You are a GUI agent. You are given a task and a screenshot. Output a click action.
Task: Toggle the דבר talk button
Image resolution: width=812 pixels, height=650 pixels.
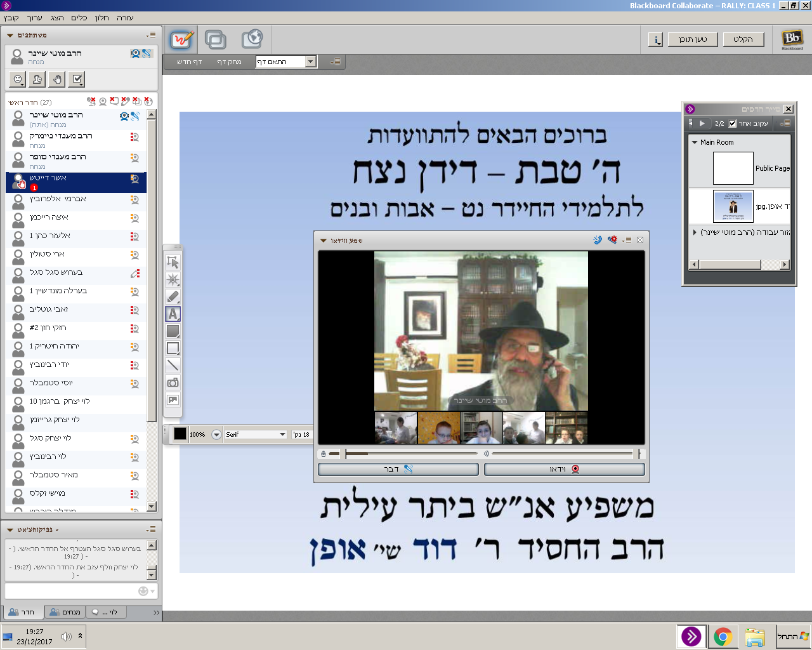[398, 469]
